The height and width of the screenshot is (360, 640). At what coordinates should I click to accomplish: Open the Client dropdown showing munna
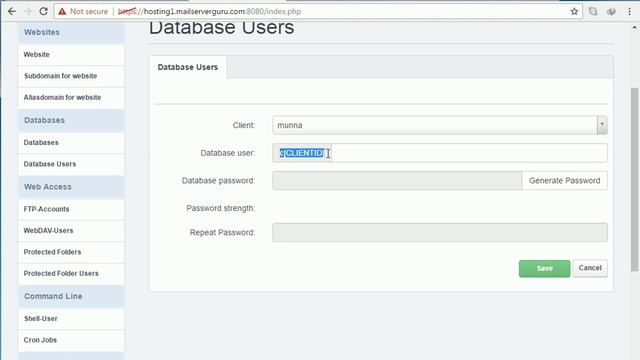[440, 125]
